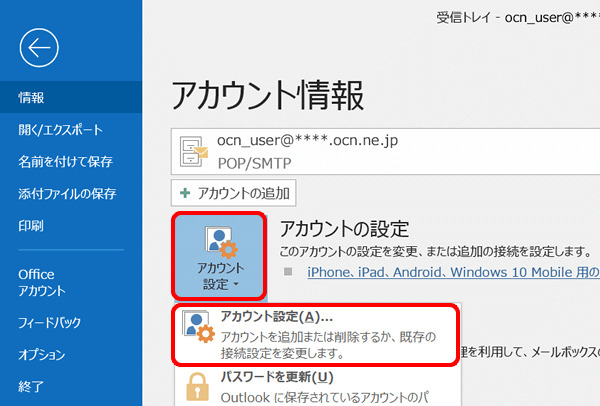Click the このアカウントの設定を変更 description text
Screen dimensions: 600x406
(x=435, y=252)
